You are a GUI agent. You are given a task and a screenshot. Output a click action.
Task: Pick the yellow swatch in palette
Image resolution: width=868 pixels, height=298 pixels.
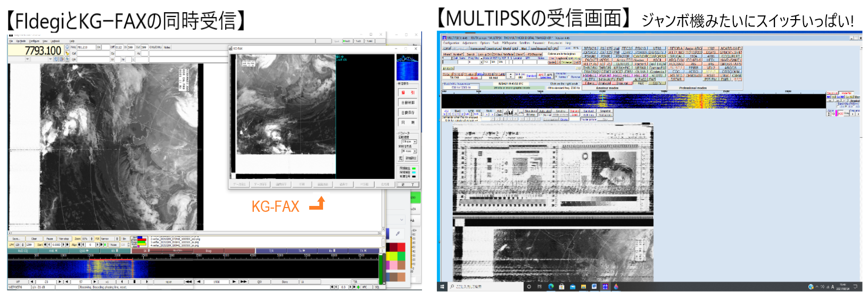(389, 256)
